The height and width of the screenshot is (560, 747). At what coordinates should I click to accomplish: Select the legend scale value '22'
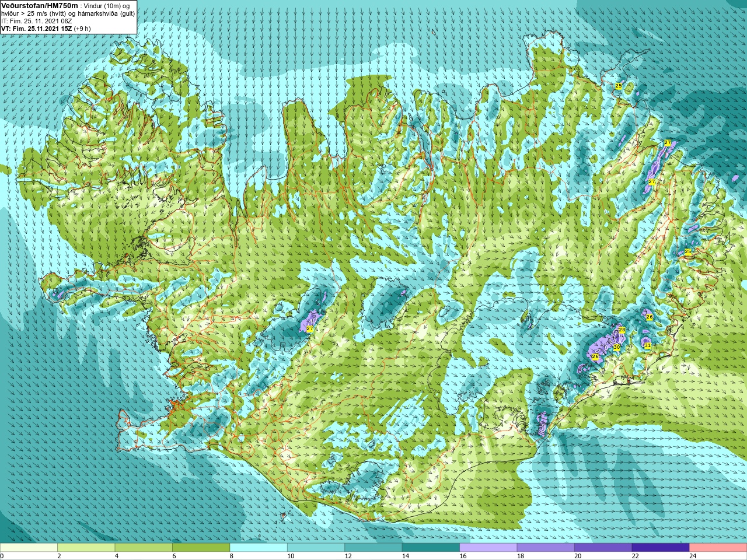point(635,556)
